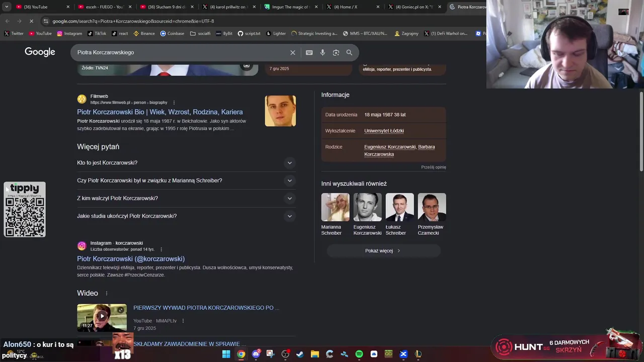Expand 'Z kim walczył Piotr Korczarowski?'
Viewport: 644px width, 362px height.
[186, 198]
